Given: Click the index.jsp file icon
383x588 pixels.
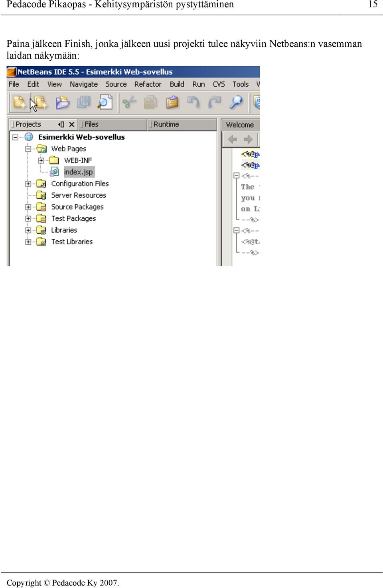Looking at the screenshot, I should click(54, 172).
